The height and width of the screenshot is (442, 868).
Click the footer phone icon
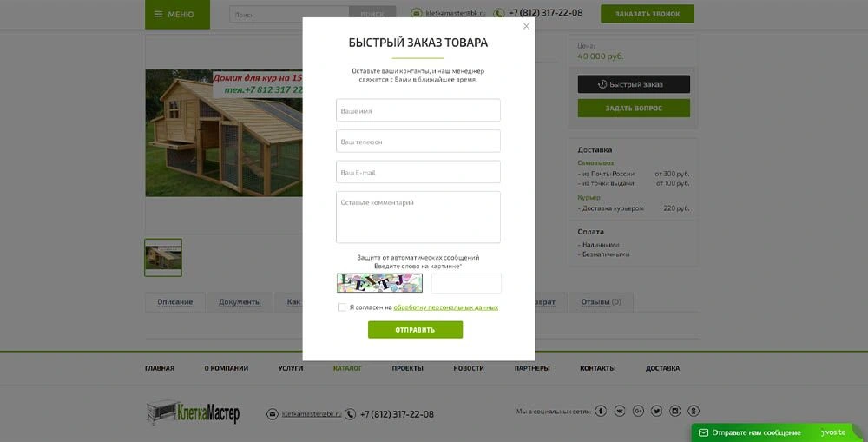coord(351,414)
